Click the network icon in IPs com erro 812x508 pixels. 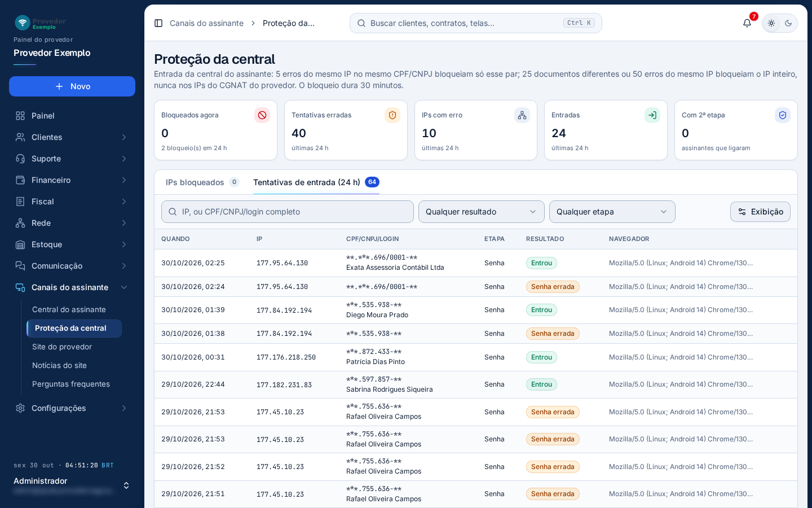(x=522, y=115)
